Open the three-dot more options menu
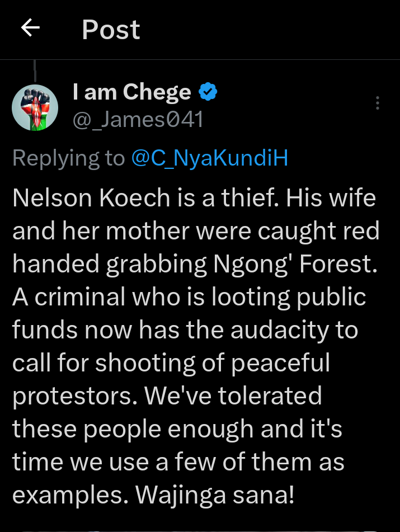Screen dimensions: 400x532 (x=378, y=103)
